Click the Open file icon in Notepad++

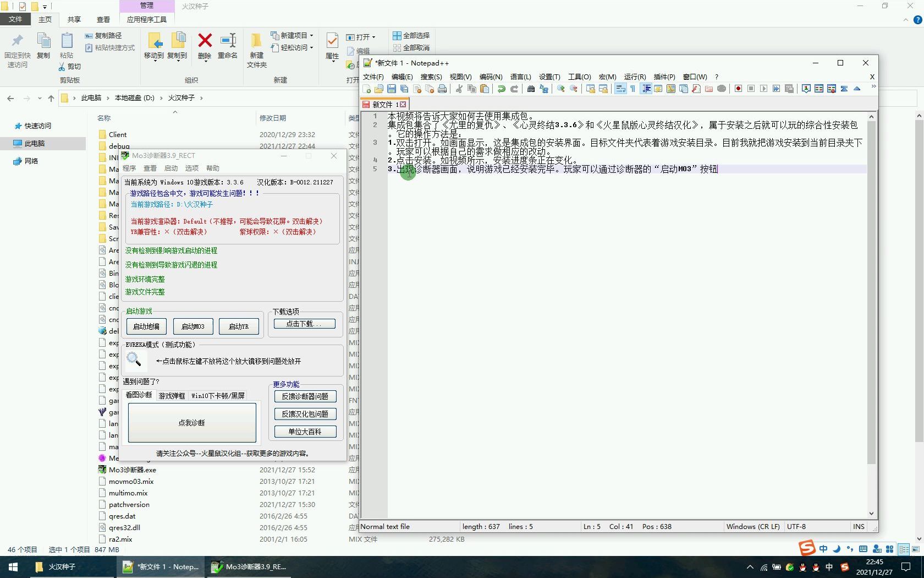pyautogui.click(x=379, y=89)
